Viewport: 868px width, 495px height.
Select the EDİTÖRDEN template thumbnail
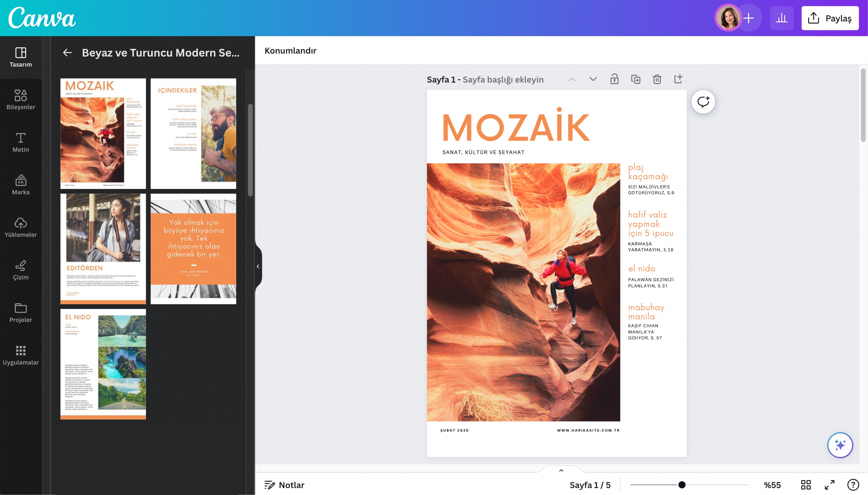(103, 249)
